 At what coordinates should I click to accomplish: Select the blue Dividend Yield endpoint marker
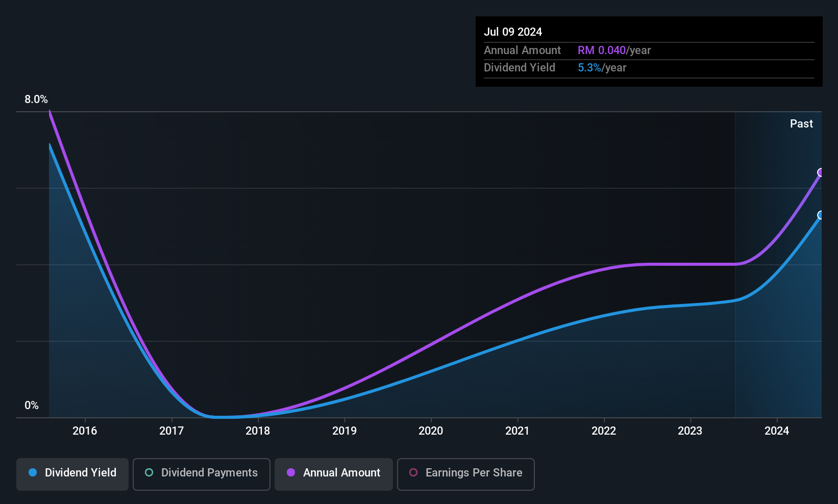(x=821, y=215)
